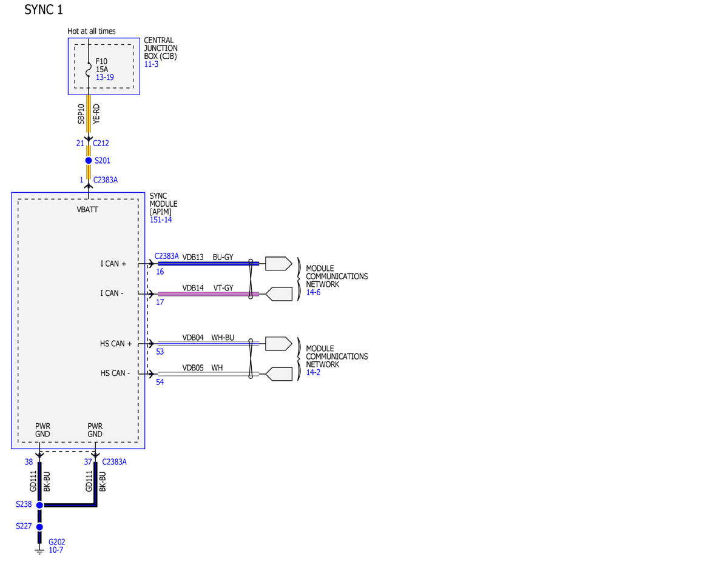
Task: Click the "HS CAN -" pin label
Action: coord(115,373)
